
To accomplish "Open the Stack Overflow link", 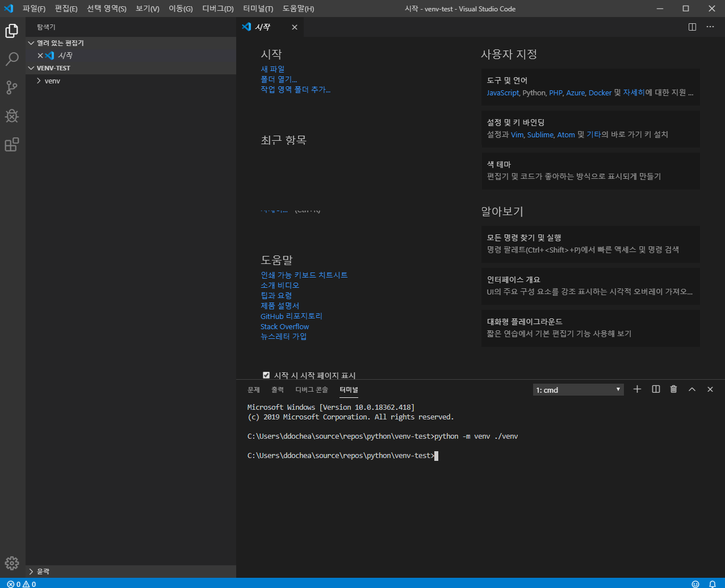I will [x=285, y=326].
